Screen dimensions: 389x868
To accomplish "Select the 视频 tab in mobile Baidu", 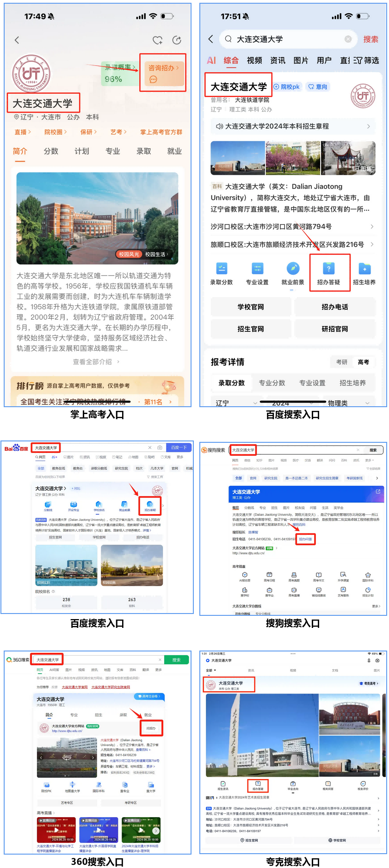I will click(254, 60).
